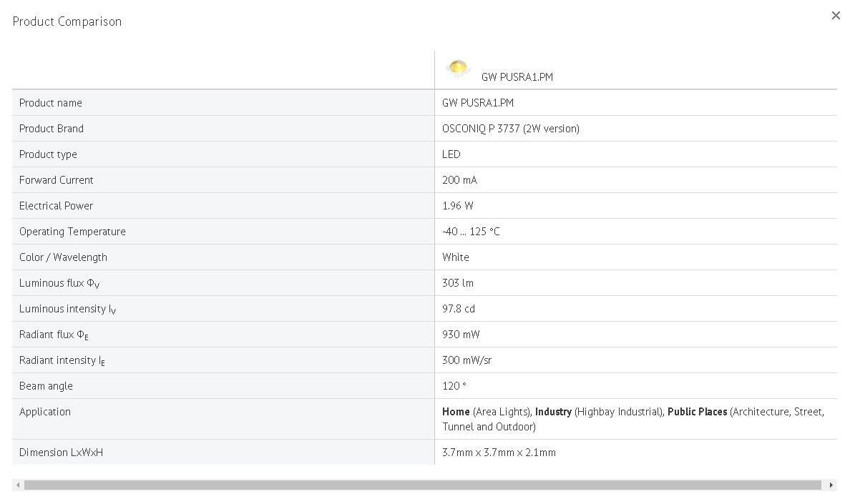Viewport: 850px width, 504px height.
Task: Select the 'Forward Current' row label
Action: coord(56,180)
